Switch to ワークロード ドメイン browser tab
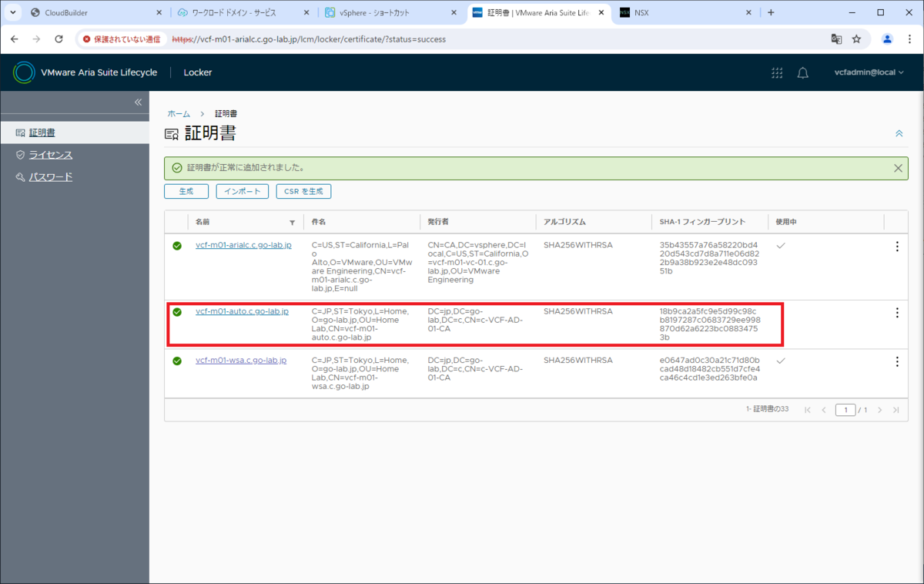This screenshot has width=924, height=584. tap(244, 13)
